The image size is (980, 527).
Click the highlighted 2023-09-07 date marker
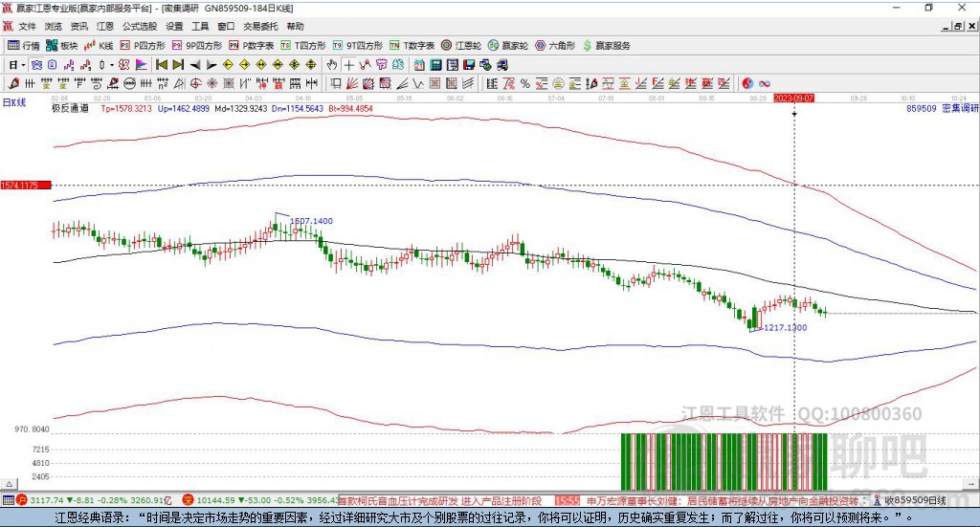tap(793, 98)
